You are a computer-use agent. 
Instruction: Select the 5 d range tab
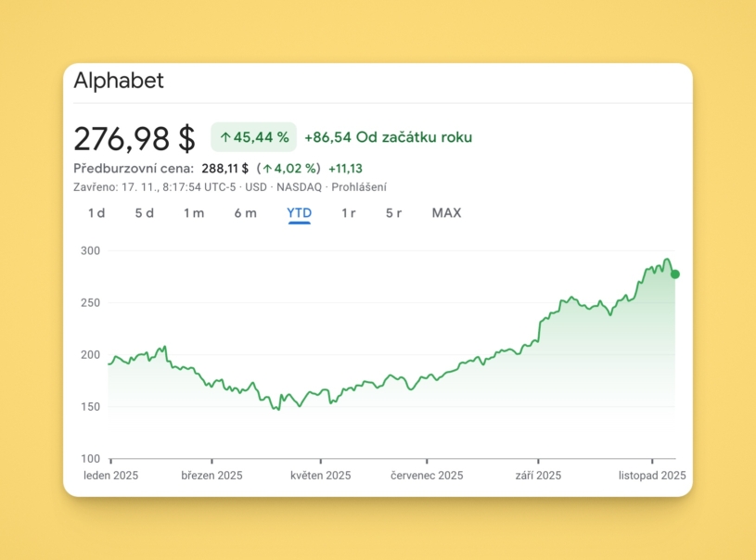coord(144,213)
